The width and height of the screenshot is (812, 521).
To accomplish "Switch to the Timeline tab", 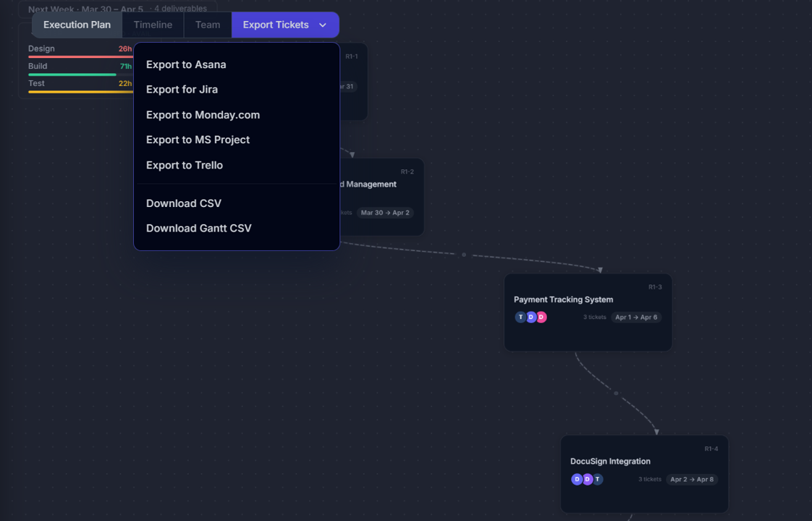I will pyautogui.click(x=152, y=24).
